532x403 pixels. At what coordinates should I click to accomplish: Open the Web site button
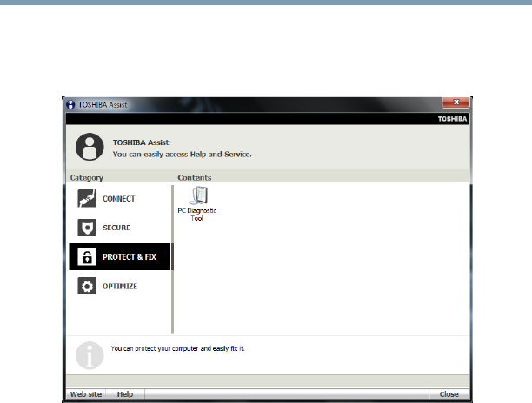pos(86,394)
